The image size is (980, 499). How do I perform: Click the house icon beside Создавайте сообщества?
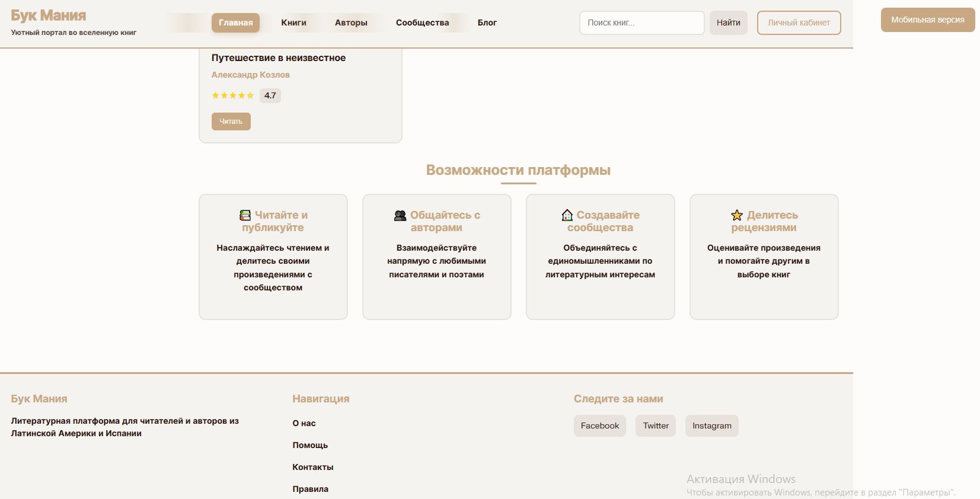click(x=567, y=215)
